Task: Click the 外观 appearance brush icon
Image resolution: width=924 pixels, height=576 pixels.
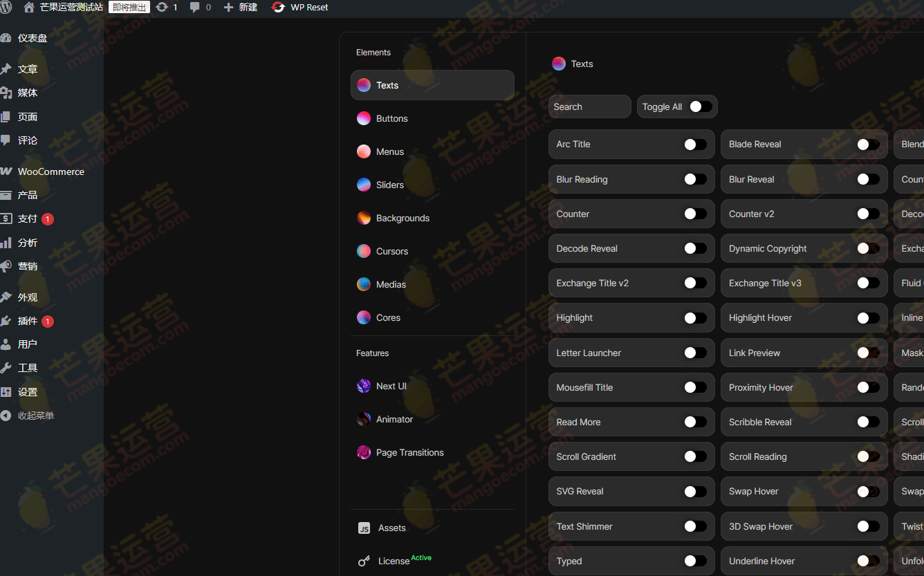Action: coord(6,297)
